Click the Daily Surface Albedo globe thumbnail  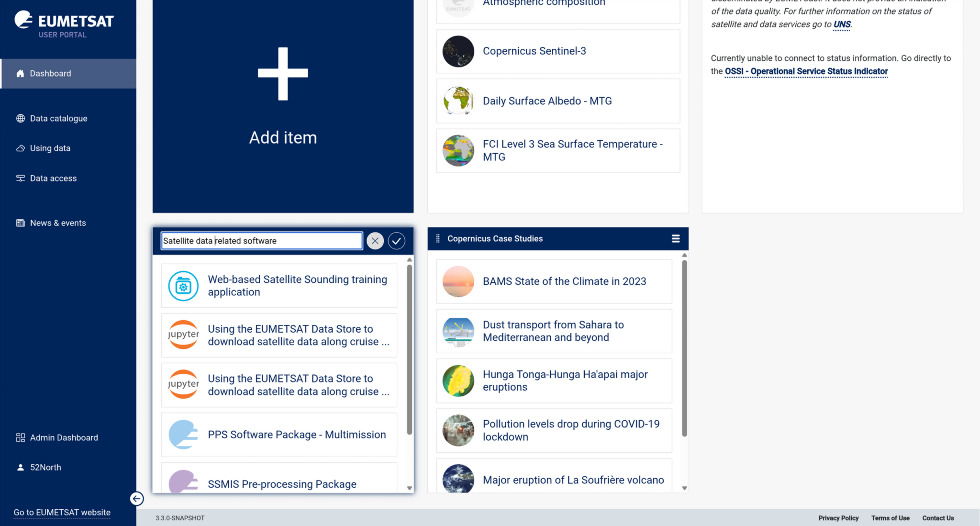pyautogui.click(x=458, y=101)
